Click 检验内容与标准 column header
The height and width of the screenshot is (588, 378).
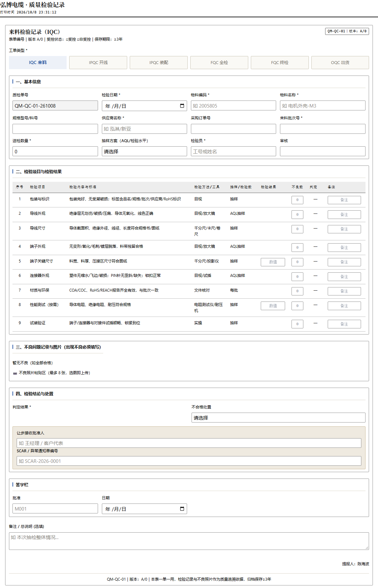pos(83,187)
